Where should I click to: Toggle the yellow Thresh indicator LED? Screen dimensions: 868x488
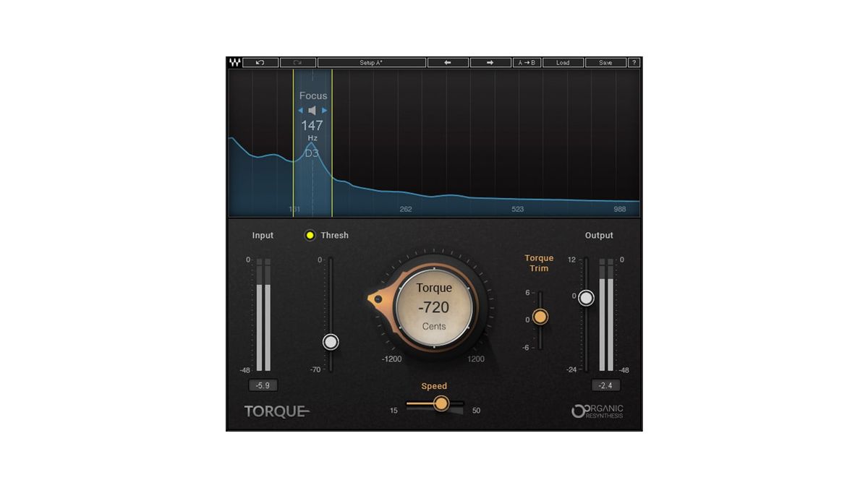pos(310,235)
